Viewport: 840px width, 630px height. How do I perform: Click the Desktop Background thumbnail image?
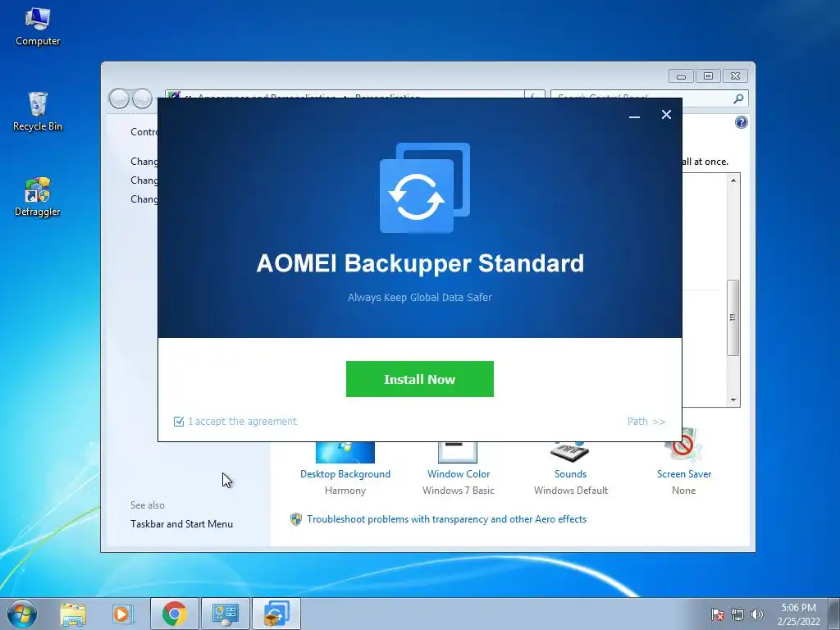[345, 452]
